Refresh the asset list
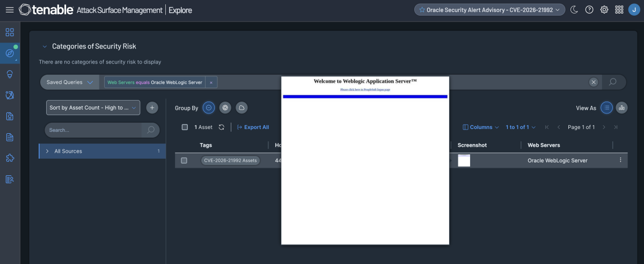 pyautogui.click(x=221, y=127)
